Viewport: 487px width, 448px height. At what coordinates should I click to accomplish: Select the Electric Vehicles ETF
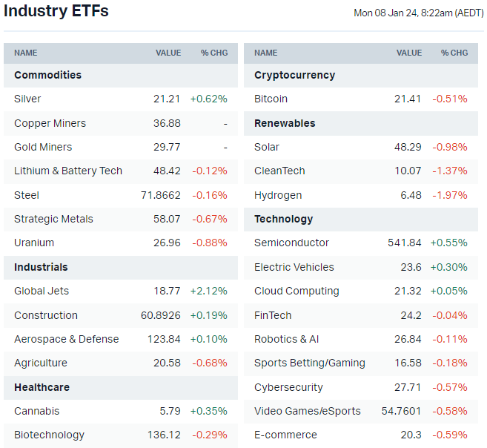[294, 267]
